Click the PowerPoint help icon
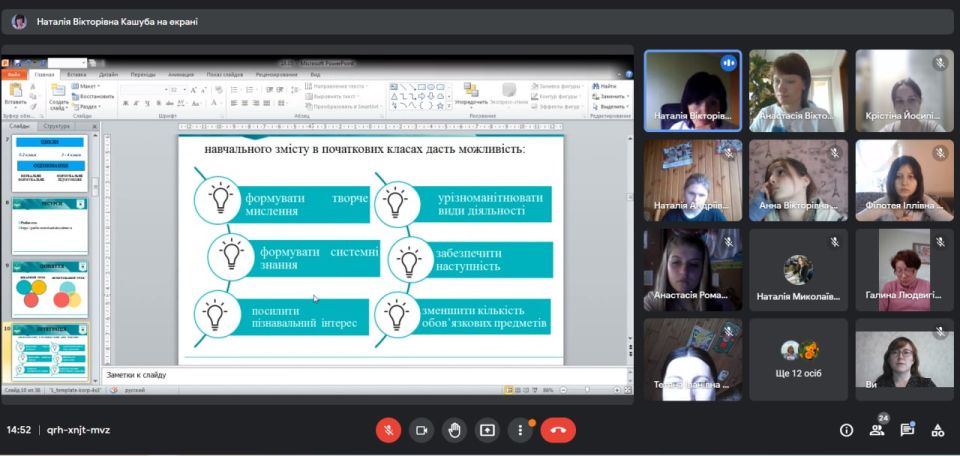This screenshot has width=960, height=456. coord(628,75)
